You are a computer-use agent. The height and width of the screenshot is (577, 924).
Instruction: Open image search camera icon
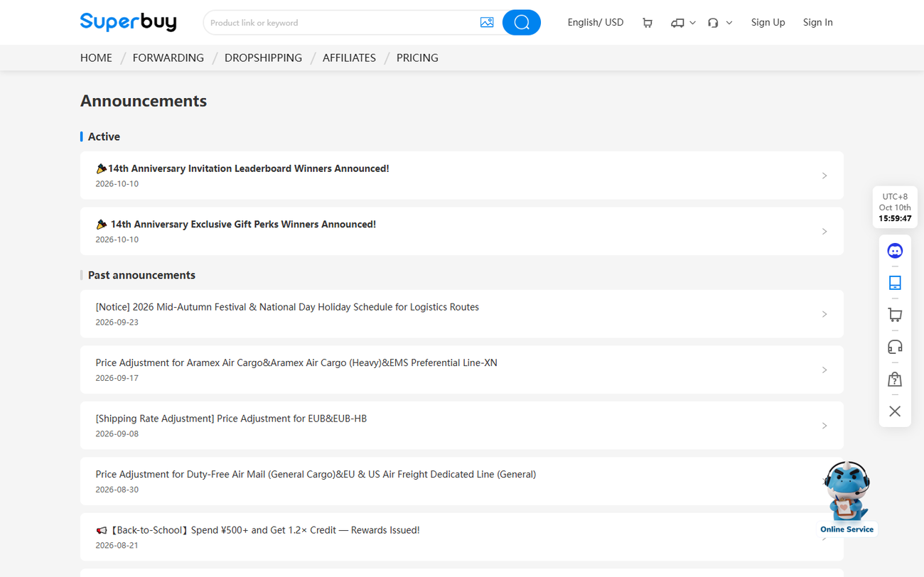click(x=487, y=23)
